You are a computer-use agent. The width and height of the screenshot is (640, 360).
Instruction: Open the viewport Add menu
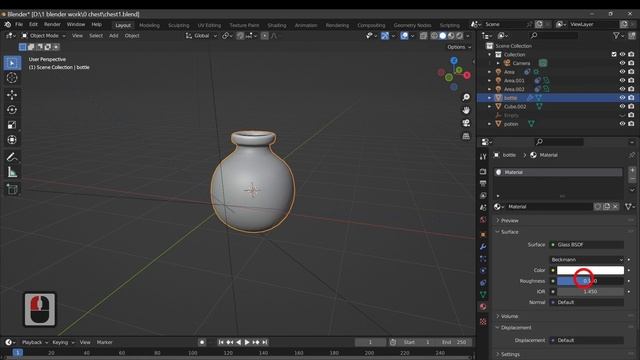point(113,36)
